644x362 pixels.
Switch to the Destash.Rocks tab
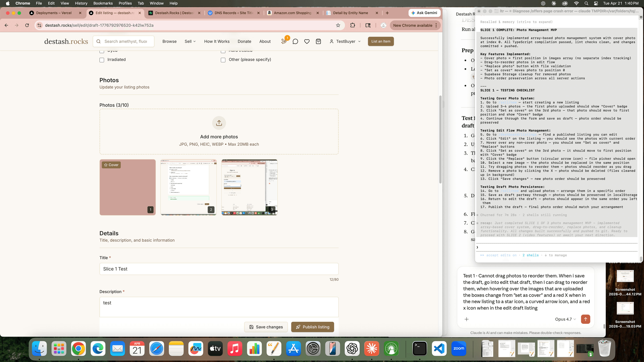pos(174,13)
